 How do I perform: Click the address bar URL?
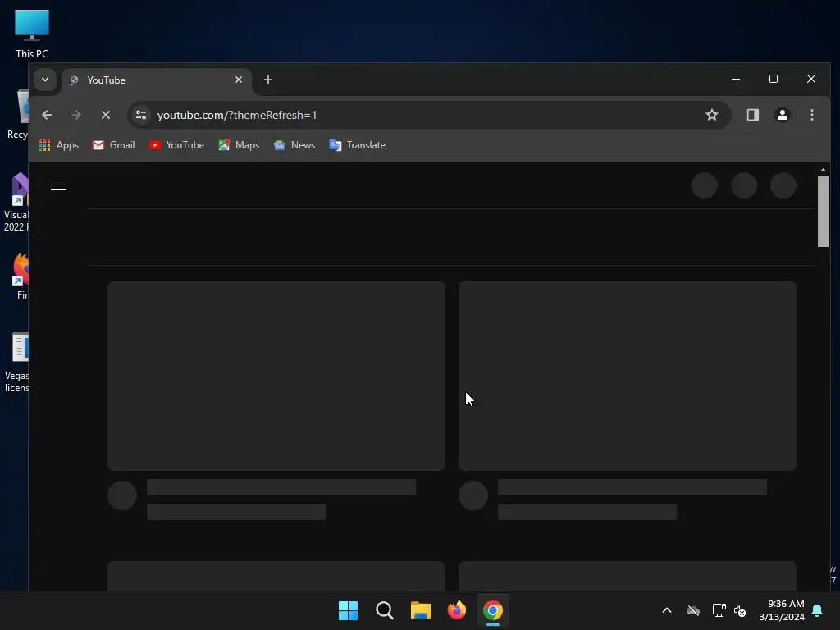(x=237, y=115)
